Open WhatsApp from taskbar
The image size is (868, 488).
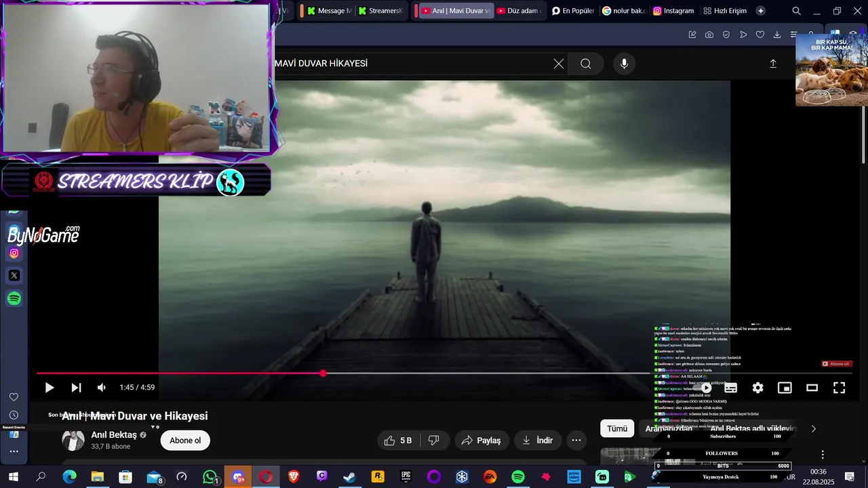click(210, 477)
